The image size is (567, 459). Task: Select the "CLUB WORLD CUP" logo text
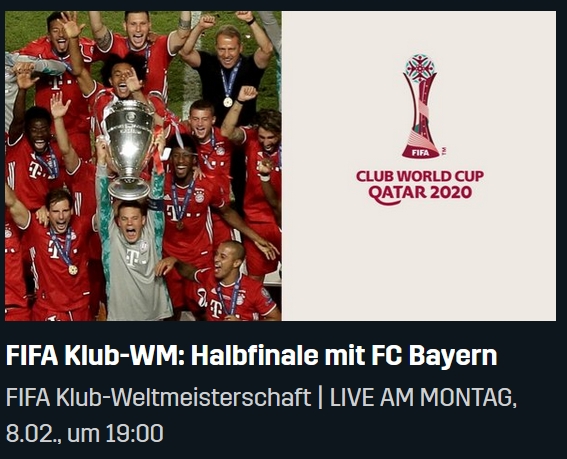tap(420, 177)
